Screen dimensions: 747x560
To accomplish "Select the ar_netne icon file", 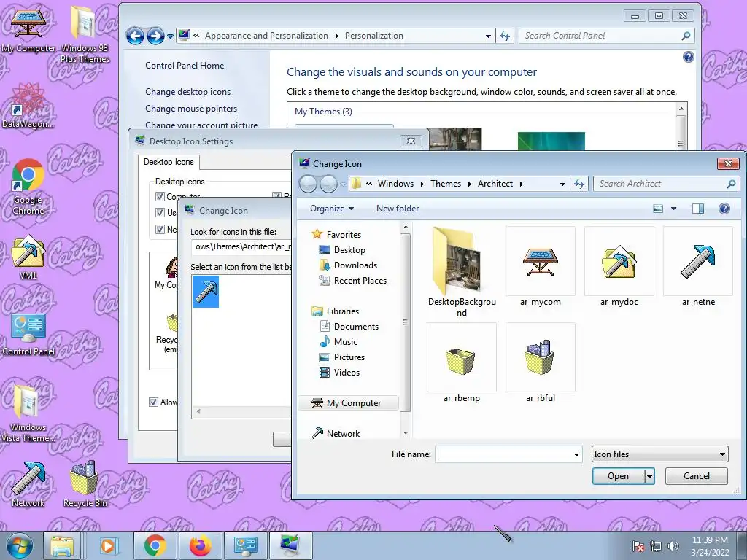I will click(698, 267).
